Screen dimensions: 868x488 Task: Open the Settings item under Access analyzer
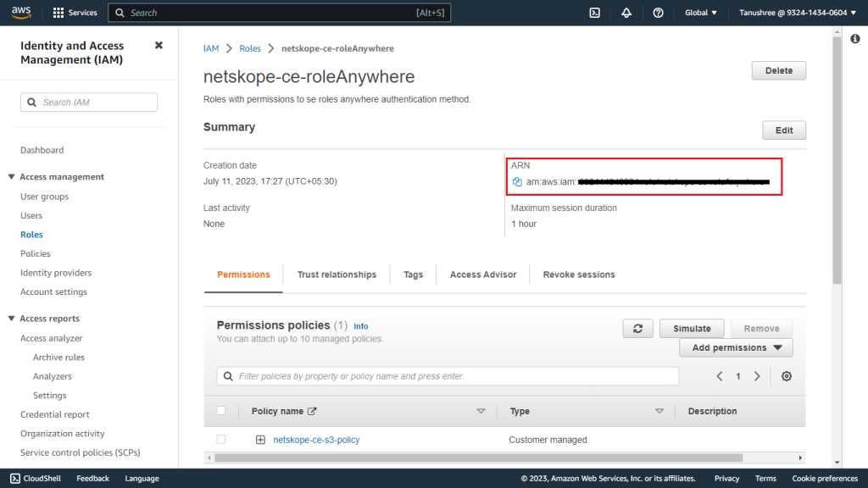coord(49,396)
